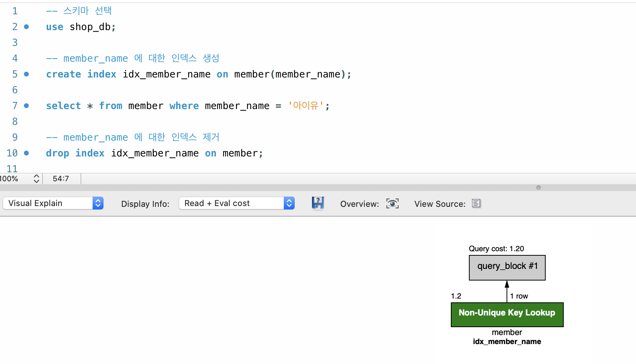Click line number 3 in the gutter

click(x=15, y=42)
